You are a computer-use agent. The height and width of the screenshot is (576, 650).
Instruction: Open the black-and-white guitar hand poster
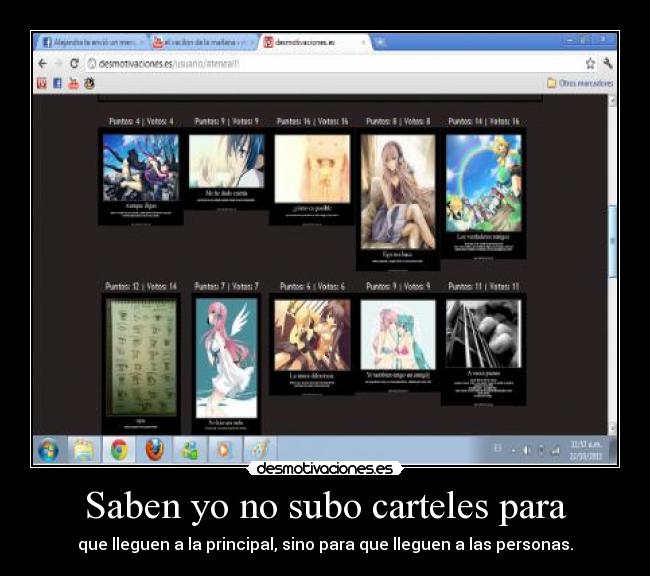[483, 350]
